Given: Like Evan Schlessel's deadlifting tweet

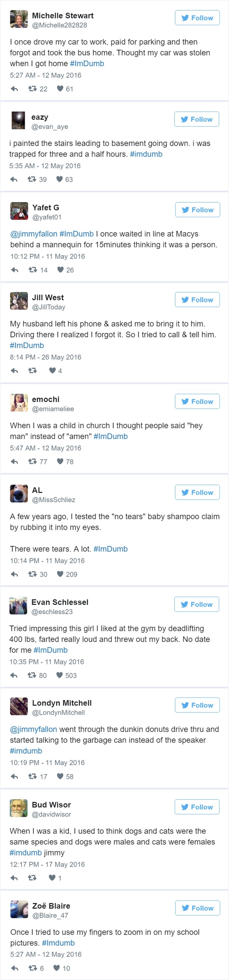Looking at the screenshot, I should tap(59, 675).
